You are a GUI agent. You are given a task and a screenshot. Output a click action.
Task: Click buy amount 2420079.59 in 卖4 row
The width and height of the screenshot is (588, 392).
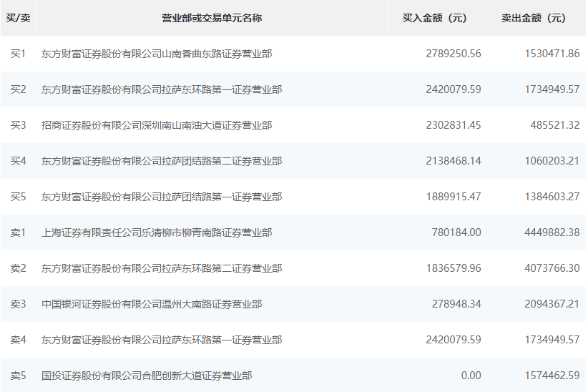click(454, 340)
